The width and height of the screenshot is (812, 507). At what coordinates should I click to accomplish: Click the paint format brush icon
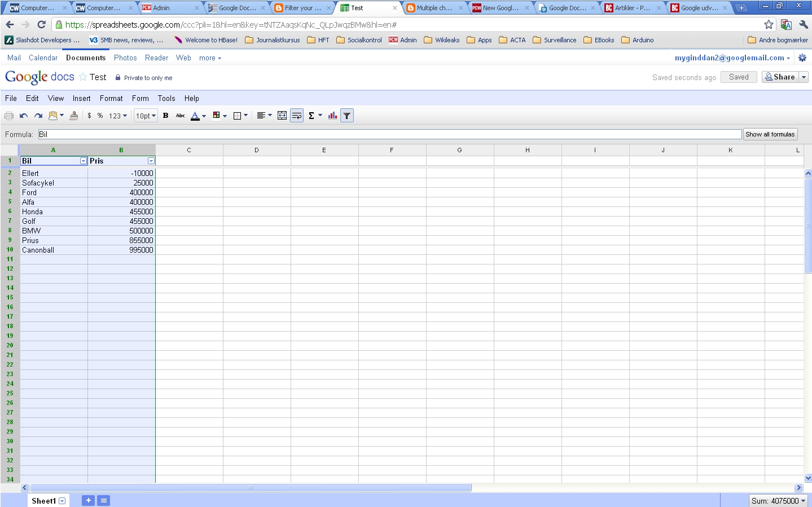click(x=74, y=116)
